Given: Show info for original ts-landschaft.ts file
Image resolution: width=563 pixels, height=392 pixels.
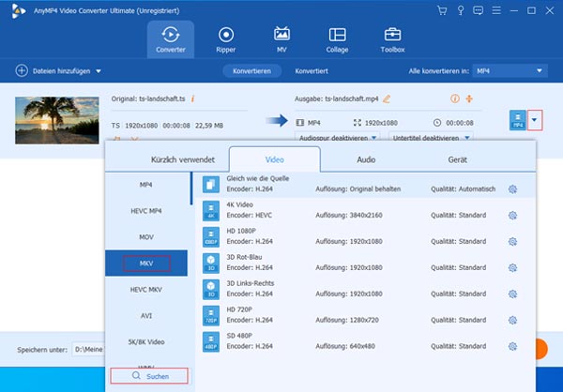Looking at the screenshot, I should [192, 98].
